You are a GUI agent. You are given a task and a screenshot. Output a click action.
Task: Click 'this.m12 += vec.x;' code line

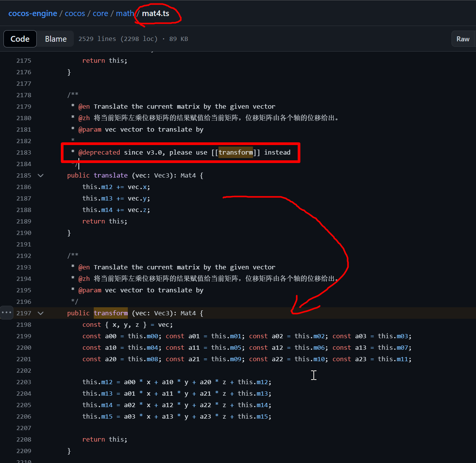point(116,187)
